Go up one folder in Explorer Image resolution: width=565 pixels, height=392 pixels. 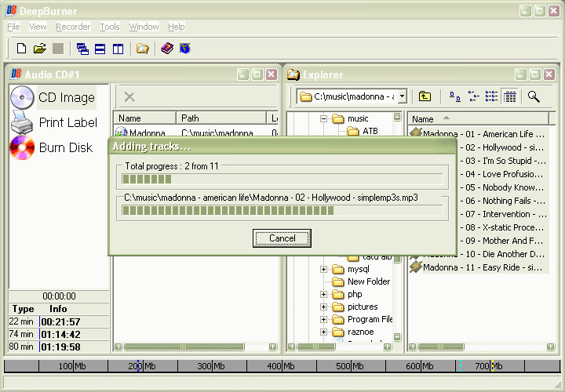(x=425, y=96)
